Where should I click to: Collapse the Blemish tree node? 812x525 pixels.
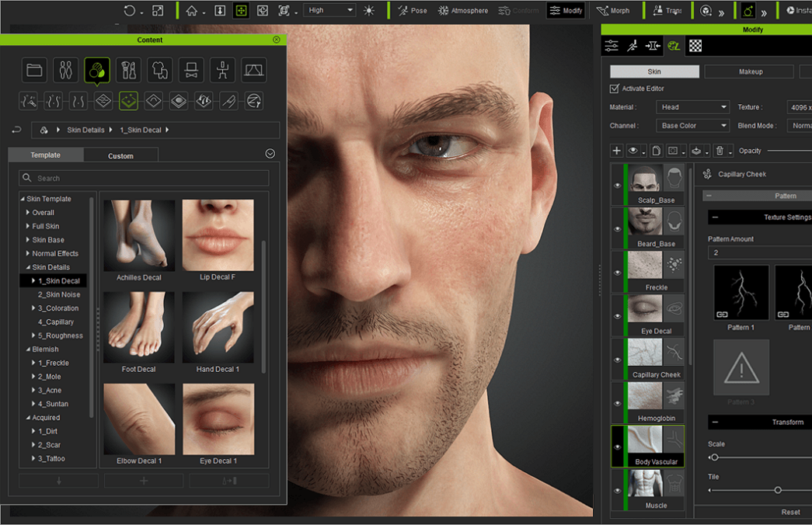(27, 349)
